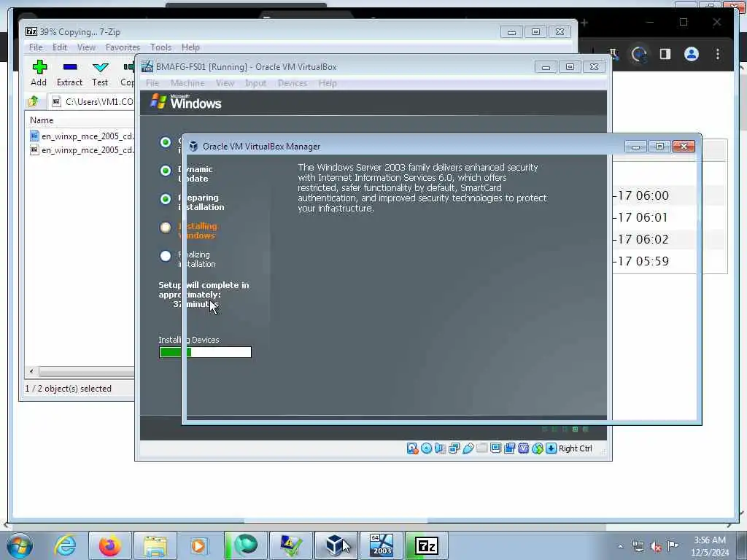The width and height of the screenshot is (747, 560).
Task: Open Tools menu in 7-Zip
Action: (x=160, y=47)
